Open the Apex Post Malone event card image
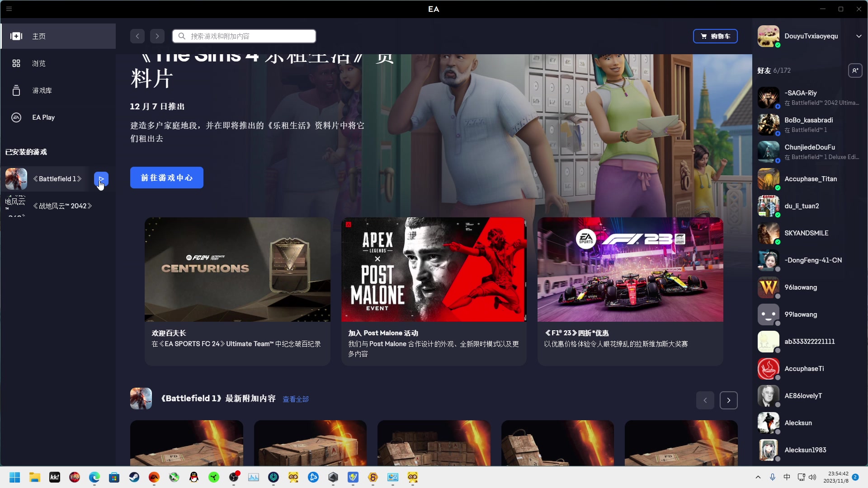Screen dimensions: 868x488 [x=434, y=270]
